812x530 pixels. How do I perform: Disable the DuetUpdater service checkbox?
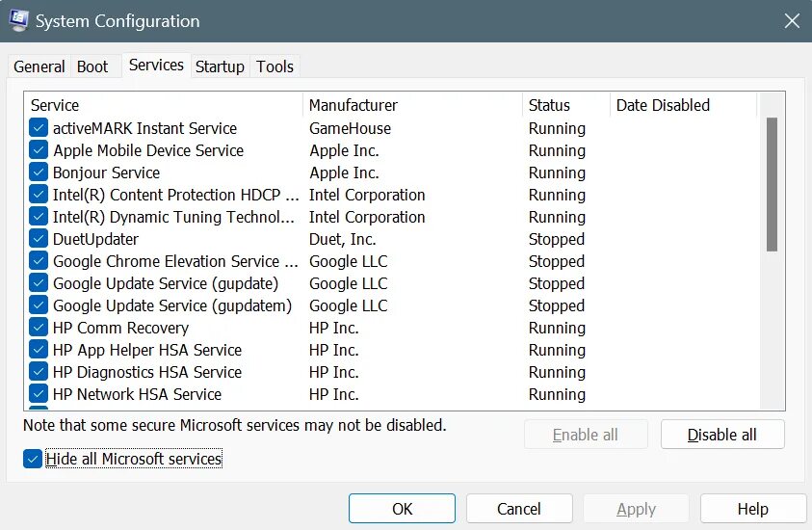tap(39, 239)
